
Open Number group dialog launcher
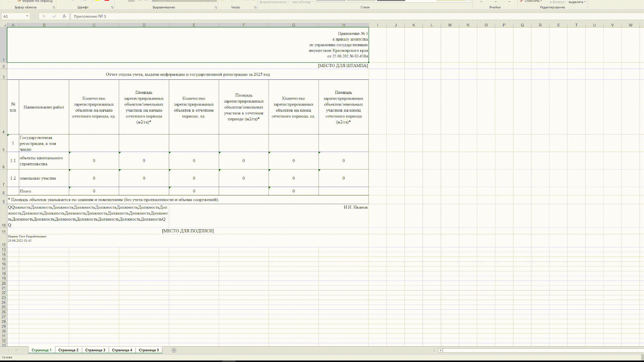(255, 7)
